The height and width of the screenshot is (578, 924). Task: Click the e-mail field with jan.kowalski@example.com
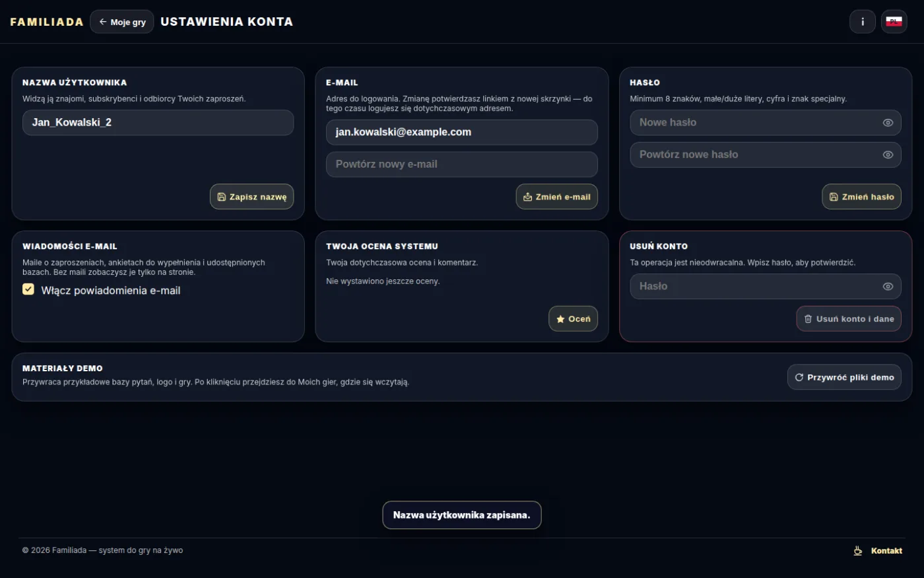(461, 132)
